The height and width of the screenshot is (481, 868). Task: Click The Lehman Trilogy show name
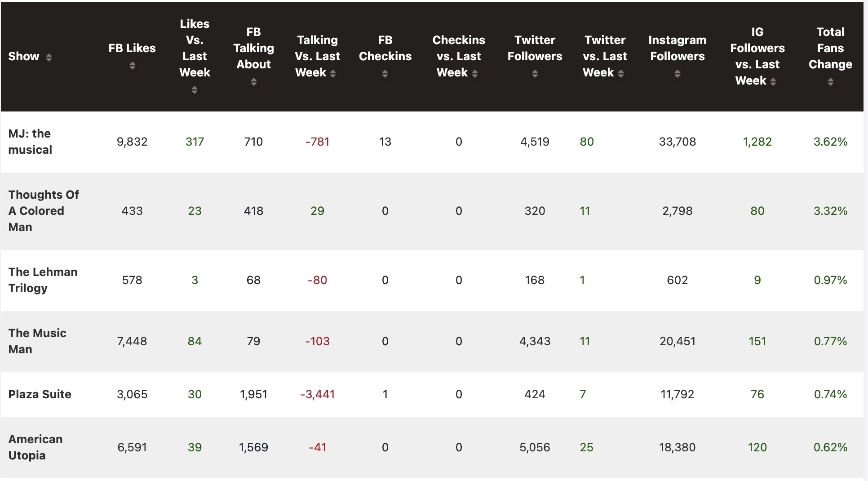(x=43, y=280)
